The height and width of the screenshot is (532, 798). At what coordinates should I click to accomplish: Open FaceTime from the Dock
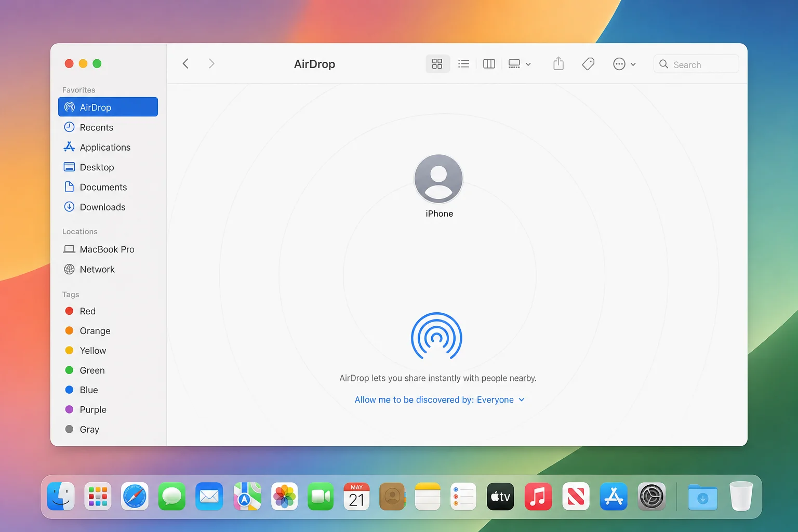click(x=321, y=497)
